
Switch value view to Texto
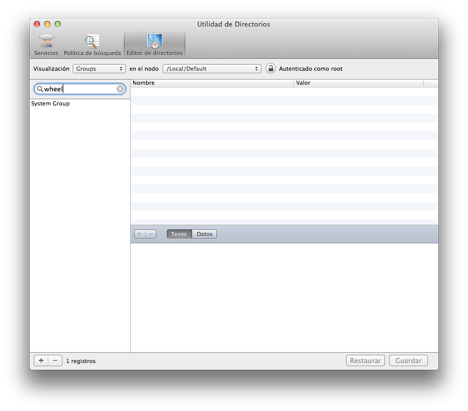coord(179,234)
